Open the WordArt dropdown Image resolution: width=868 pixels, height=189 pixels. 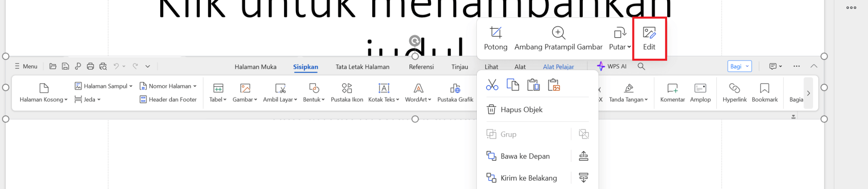click(418, 93)
